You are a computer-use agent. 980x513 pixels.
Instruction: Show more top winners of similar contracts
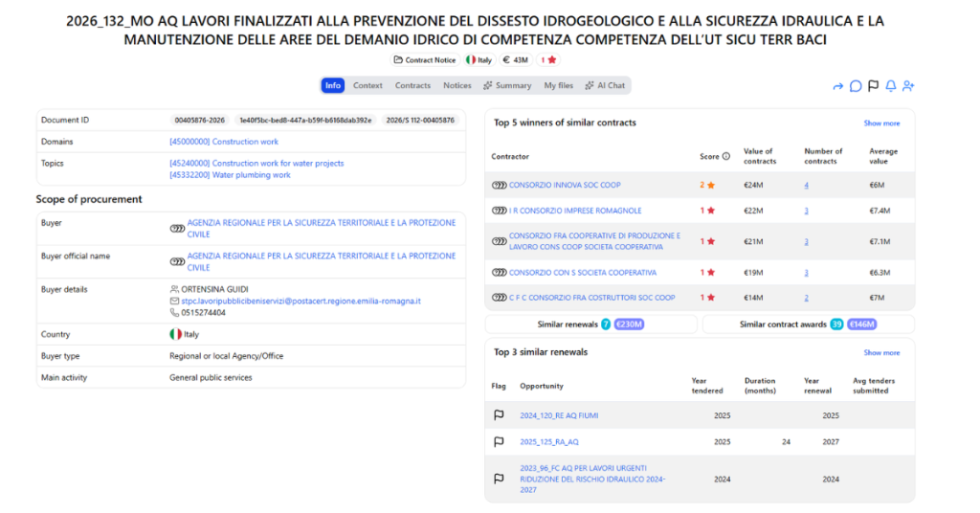[x=881, y=123]
